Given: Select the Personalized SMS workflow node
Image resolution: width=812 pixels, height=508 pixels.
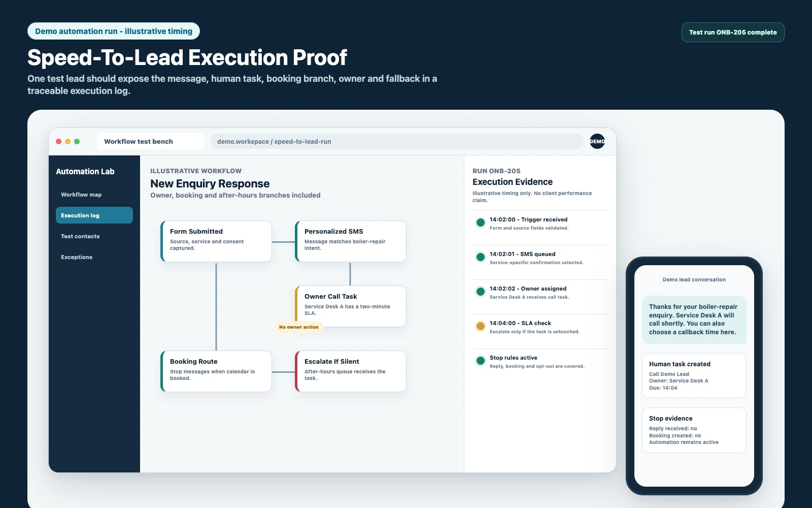Looking at the screenshot, I should [x=351, y=241].
